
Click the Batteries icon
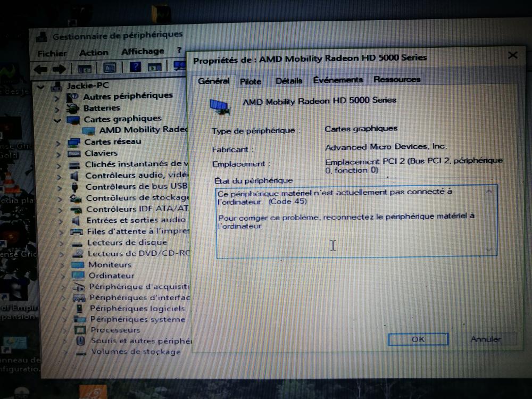[72, 109]
